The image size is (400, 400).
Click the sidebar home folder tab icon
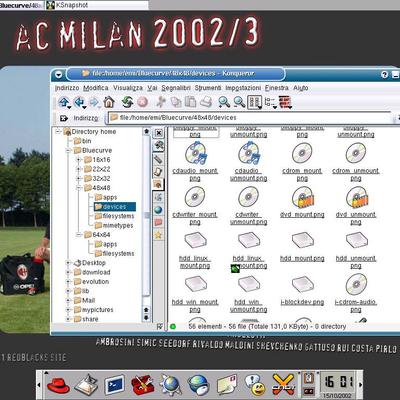[x=158, y=184]
